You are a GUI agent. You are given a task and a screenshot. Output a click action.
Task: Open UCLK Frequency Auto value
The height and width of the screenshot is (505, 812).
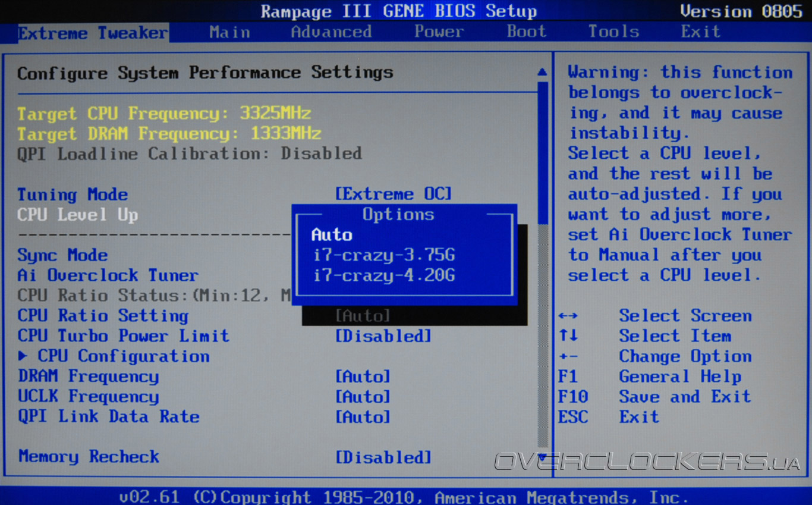click(363, 397)
